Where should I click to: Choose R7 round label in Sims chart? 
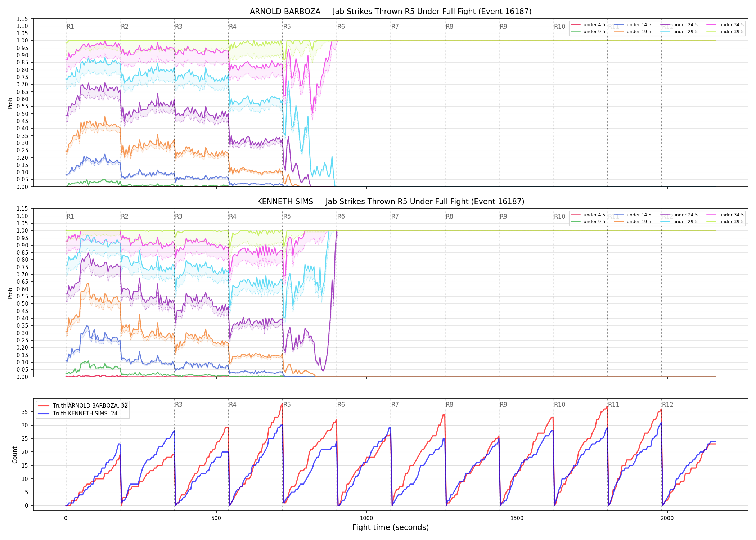point(395,216)
